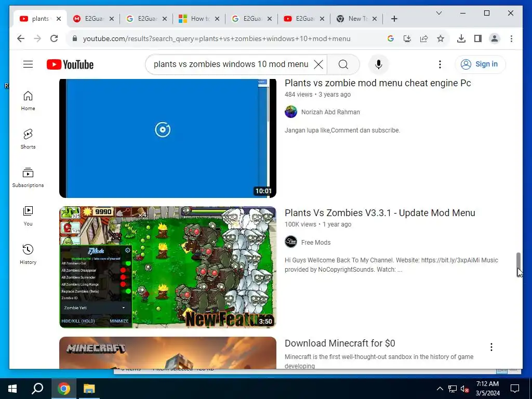The height and width of the screenshot is (399, 532).
Task: Open File Explorer from the taskbar
Action: pyautogui.click(x=89, y=389)
